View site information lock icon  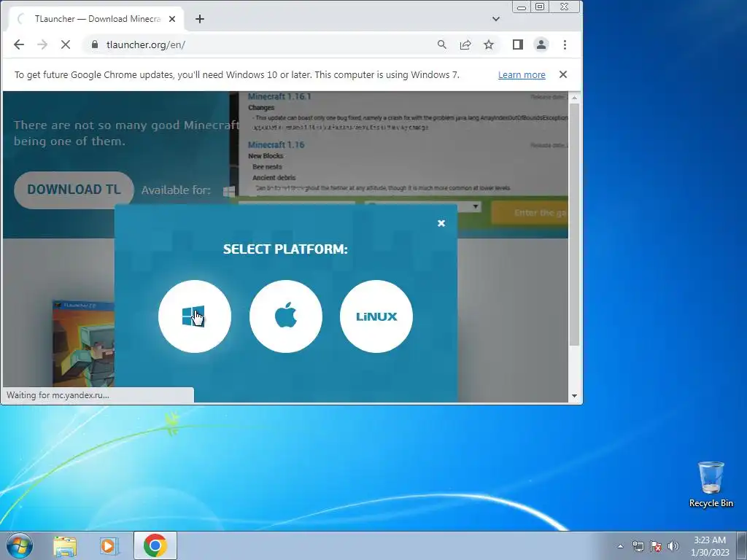click(x=95, y=44)
